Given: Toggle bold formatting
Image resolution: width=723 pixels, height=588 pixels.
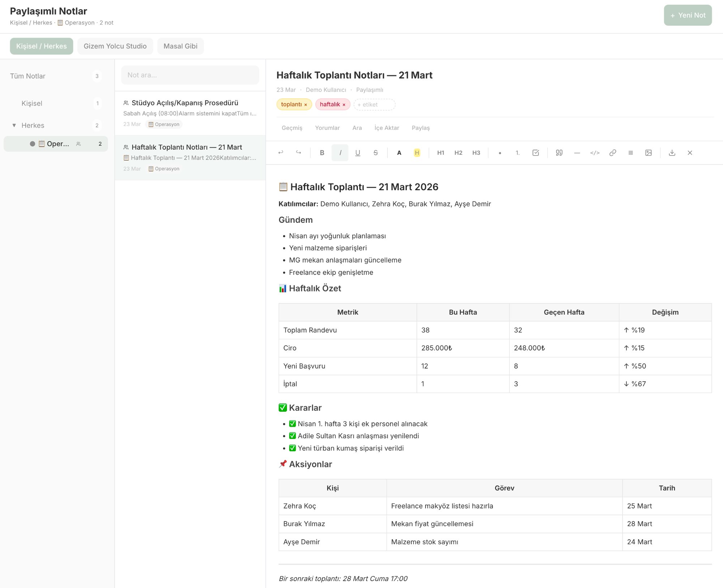Looking at the screenshot, I should coord(322,153).
